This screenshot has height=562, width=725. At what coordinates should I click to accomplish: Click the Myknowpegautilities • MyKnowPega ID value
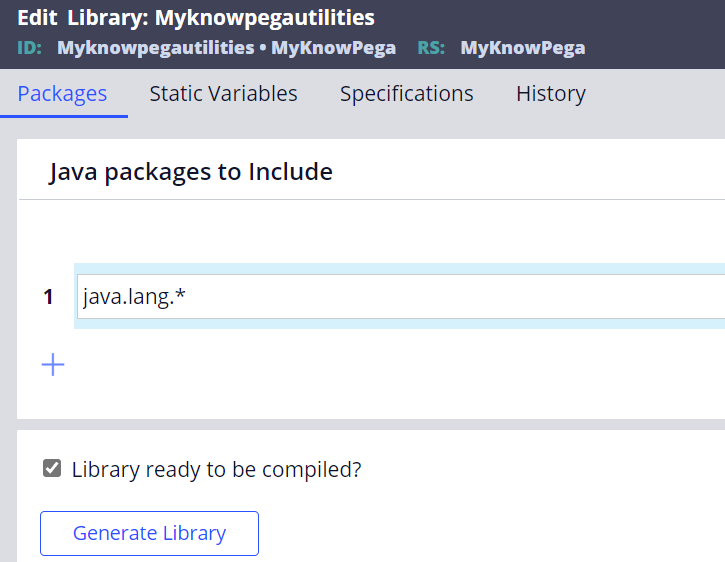click(227, 48)
